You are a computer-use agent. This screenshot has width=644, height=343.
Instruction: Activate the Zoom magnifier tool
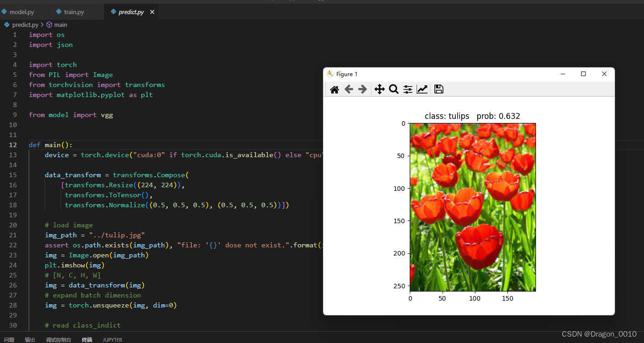(x=394, y=89)
